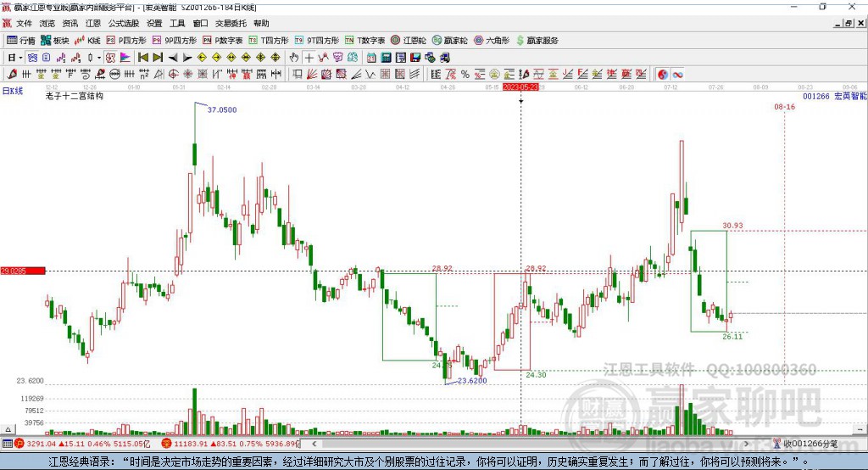Click the last yellow diamond arrow icon
The height and width of the screenshot is (470, 868).
275,58
